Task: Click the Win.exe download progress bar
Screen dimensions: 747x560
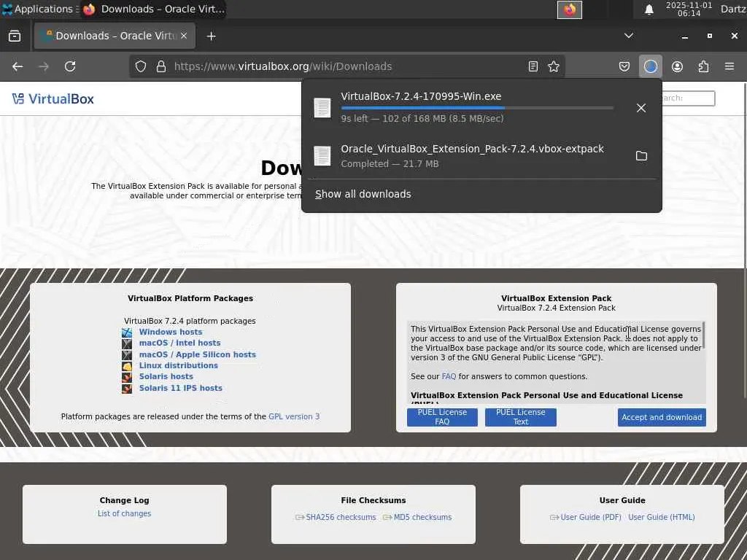Action: pyautogui.click(x=477, y=108)
